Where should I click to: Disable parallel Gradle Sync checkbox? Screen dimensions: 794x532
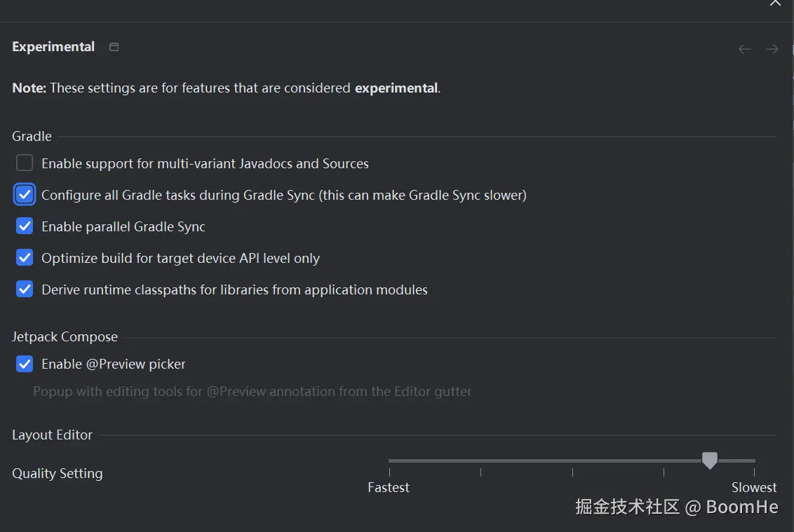click(x=25, y=226)
